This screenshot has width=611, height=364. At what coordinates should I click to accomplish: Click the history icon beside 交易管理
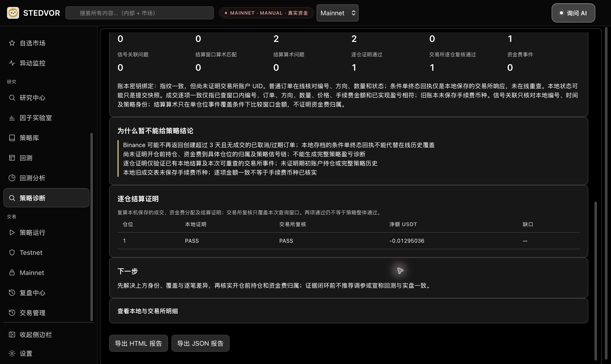12,313
